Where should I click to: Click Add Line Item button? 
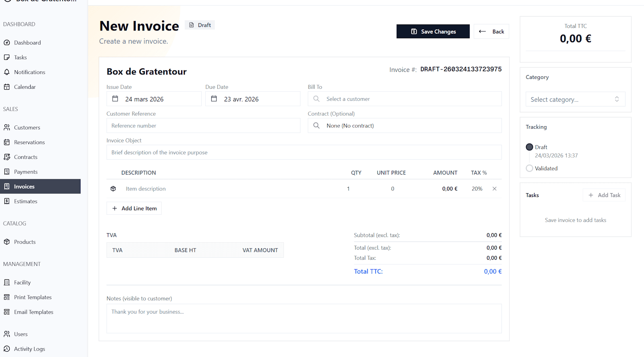click(134, 208)
